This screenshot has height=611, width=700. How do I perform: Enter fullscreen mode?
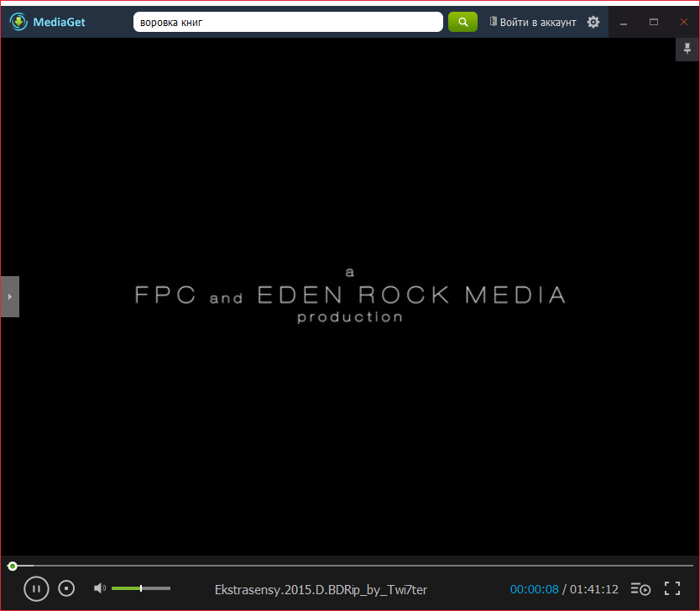[x=671, y=588]
